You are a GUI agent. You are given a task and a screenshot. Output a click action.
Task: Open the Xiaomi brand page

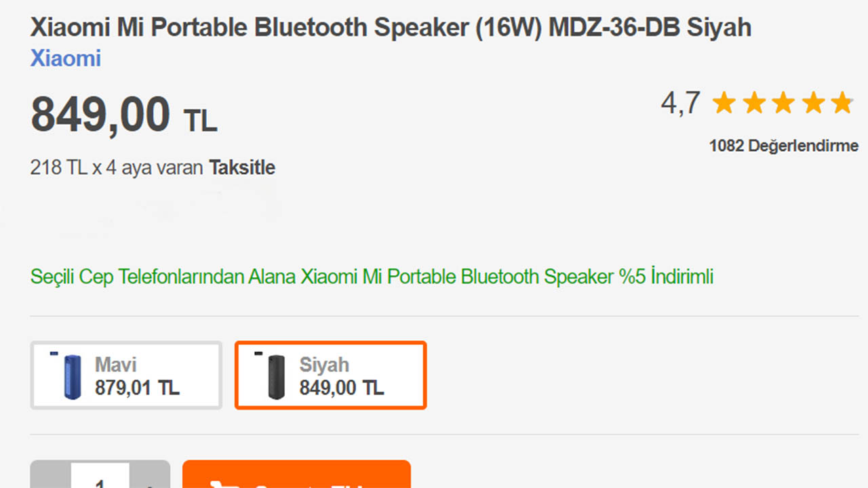[x=65, y=59]
